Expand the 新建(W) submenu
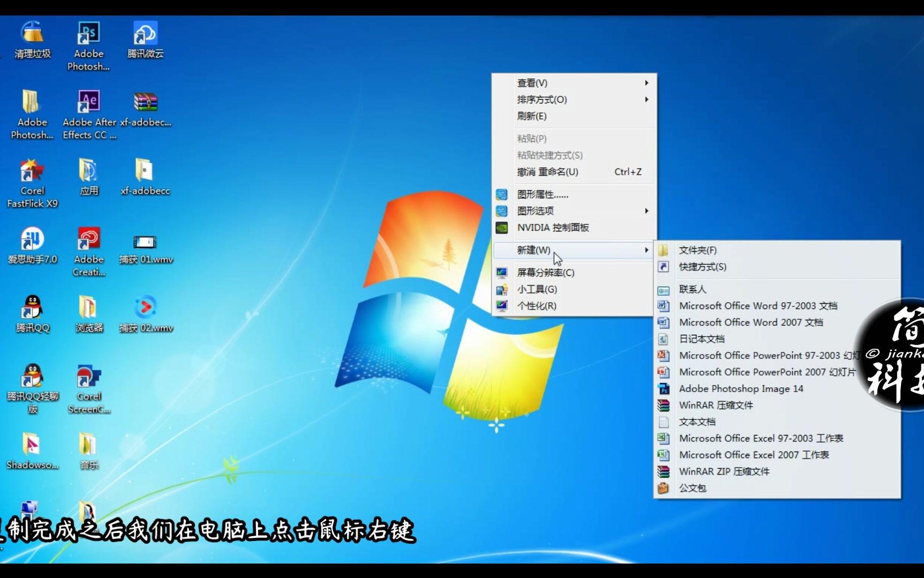This screenshot has height=578, width=924. point(574,250)
